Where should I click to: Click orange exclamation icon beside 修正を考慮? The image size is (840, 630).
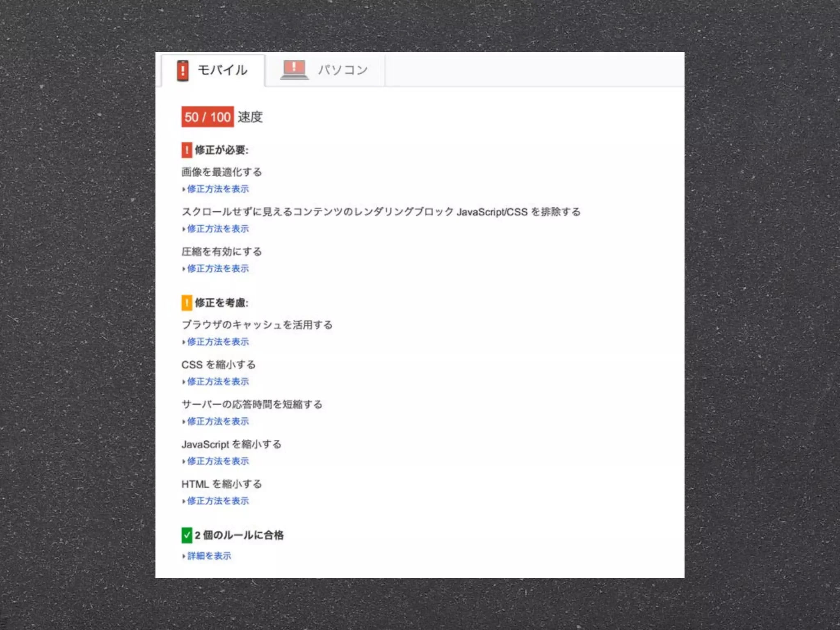[187, 303]
